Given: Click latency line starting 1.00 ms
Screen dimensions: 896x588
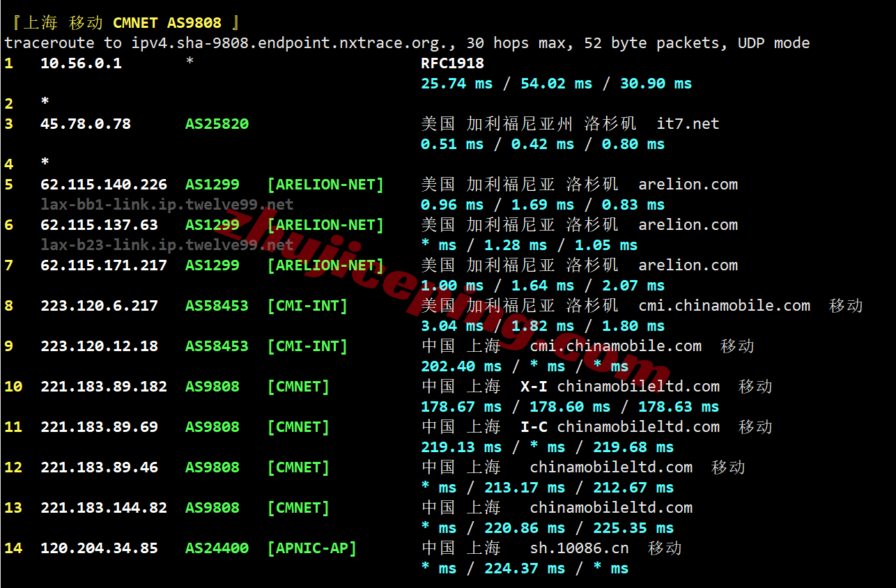Looking at the screenshot, I should 543,286.
